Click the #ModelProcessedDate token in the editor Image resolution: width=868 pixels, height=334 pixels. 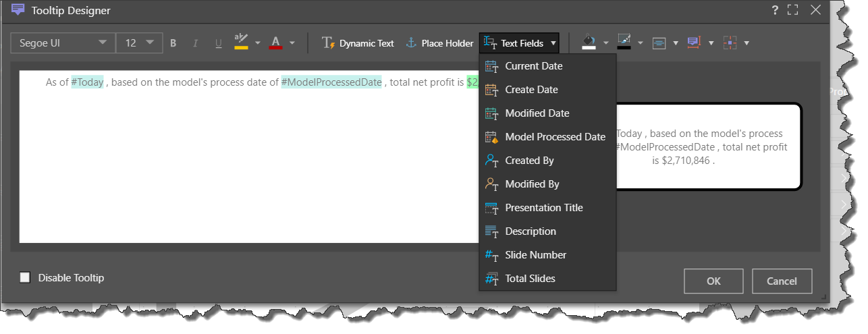click(331, 82)
